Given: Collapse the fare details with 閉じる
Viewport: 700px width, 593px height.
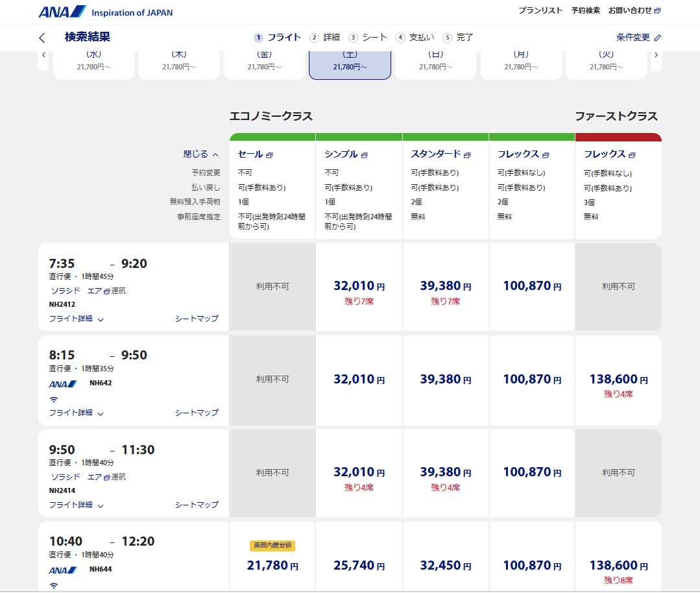Looking at the screenshot, I should pyautogui.click(x=200, y=154).
